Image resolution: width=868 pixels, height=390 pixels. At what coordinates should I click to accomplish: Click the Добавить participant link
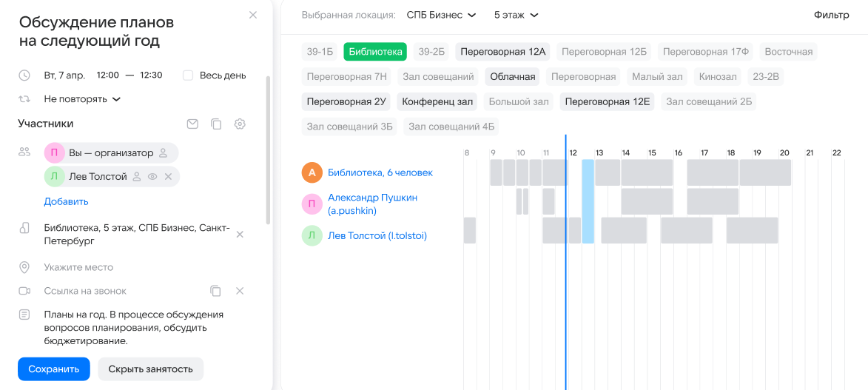coord(66,201)
